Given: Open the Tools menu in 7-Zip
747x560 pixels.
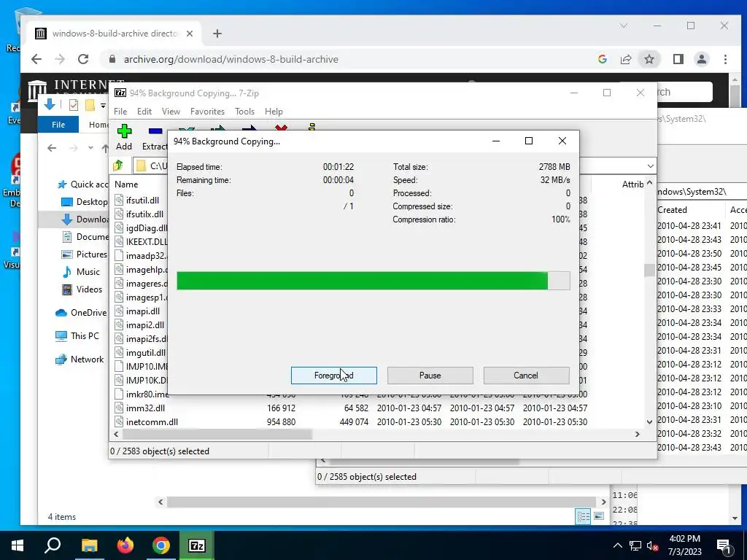Looking at the screenshot, I should coord(244,112).
